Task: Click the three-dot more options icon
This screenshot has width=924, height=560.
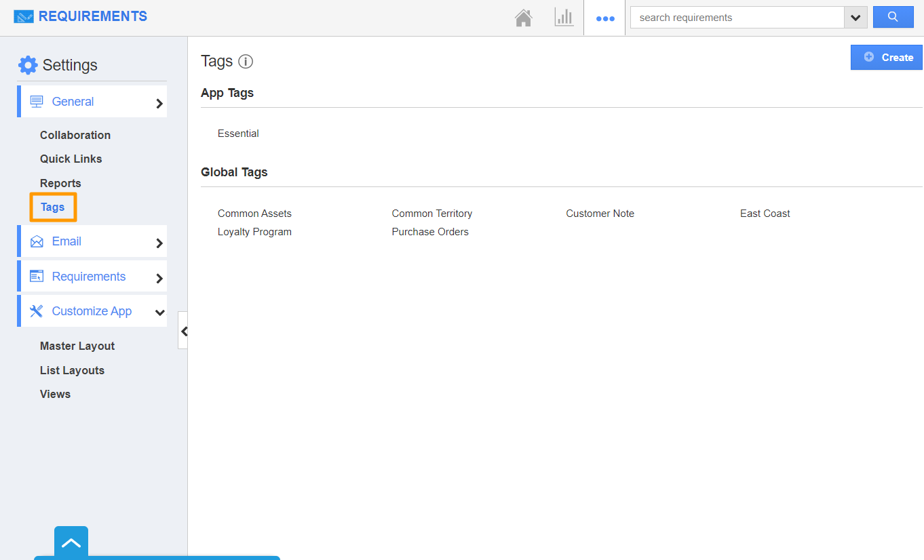Action: (604, 18)
